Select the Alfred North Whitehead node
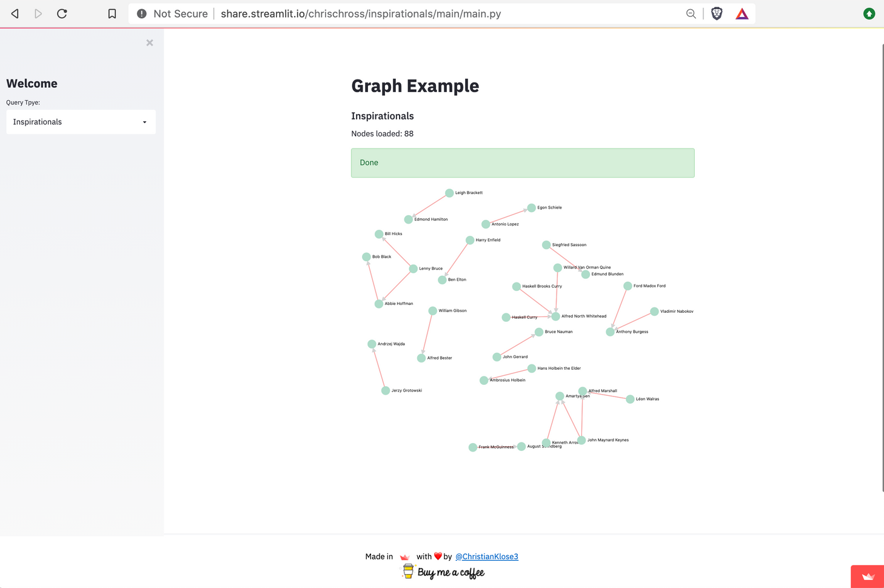Image resolution: width=884 pixels, height=588 pixels. point(555,316)
